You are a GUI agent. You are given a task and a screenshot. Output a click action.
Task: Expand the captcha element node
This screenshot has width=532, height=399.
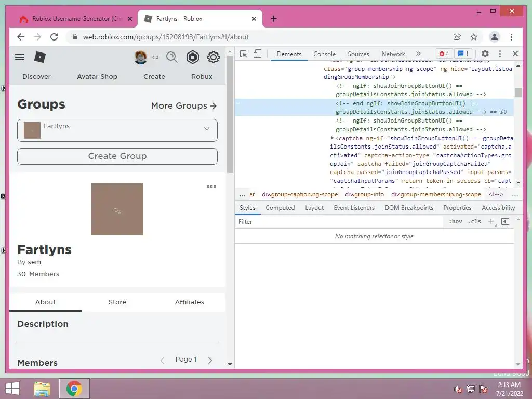[332, 138]
